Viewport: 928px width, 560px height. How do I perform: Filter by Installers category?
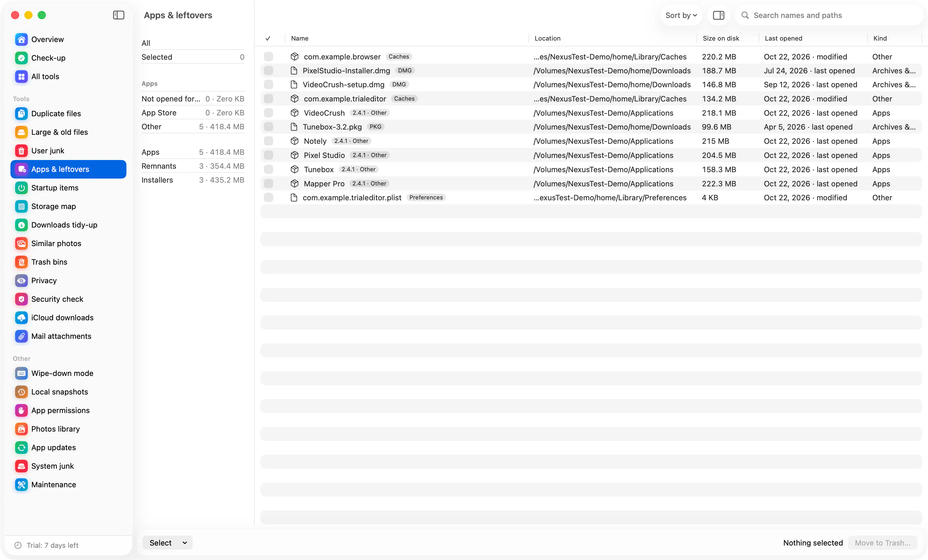(x=193, y=180)
